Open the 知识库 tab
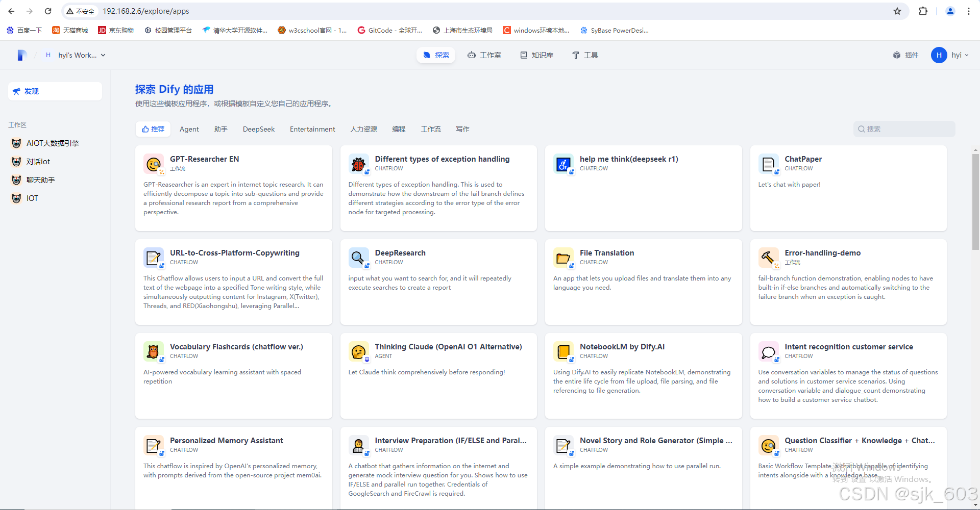 point(536,55)
